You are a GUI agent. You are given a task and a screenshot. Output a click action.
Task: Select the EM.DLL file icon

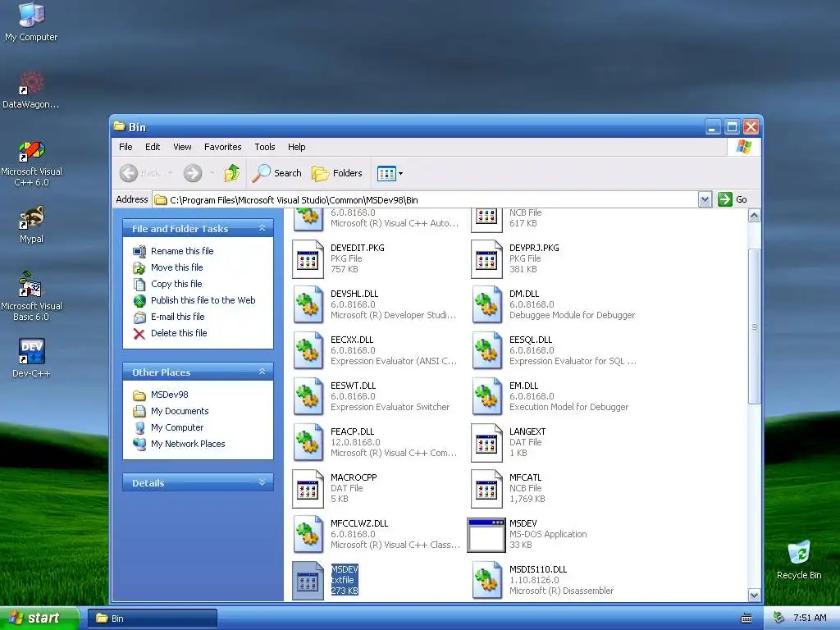486,397
